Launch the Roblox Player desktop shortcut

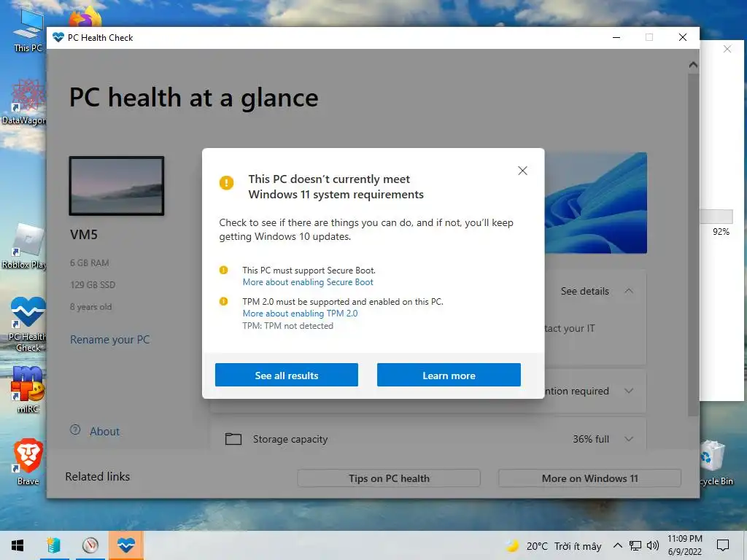(25, 246)
